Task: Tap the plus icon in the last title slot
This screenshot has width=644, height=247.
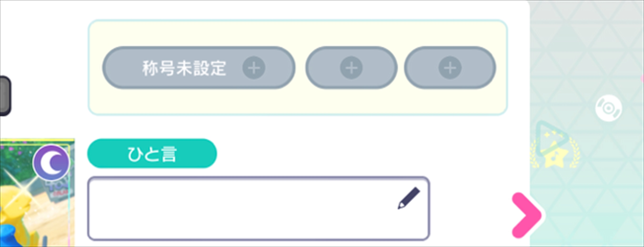Action: click(x=450, y=68)
